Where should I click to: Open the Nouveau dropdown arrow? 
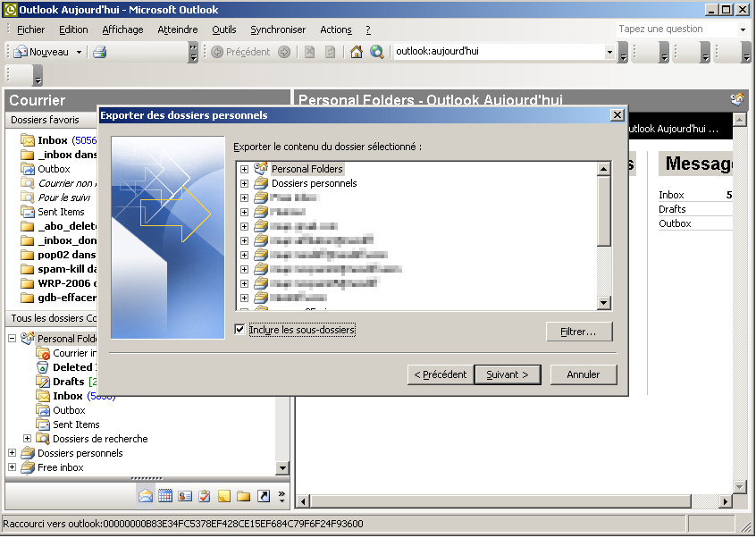(x=79, y=52)
